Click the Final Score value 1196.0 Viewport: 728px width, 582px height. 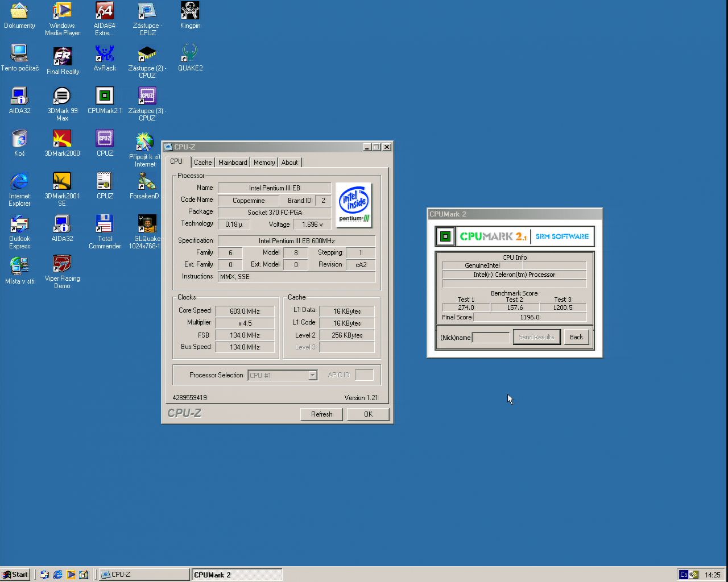click(530, 317)
